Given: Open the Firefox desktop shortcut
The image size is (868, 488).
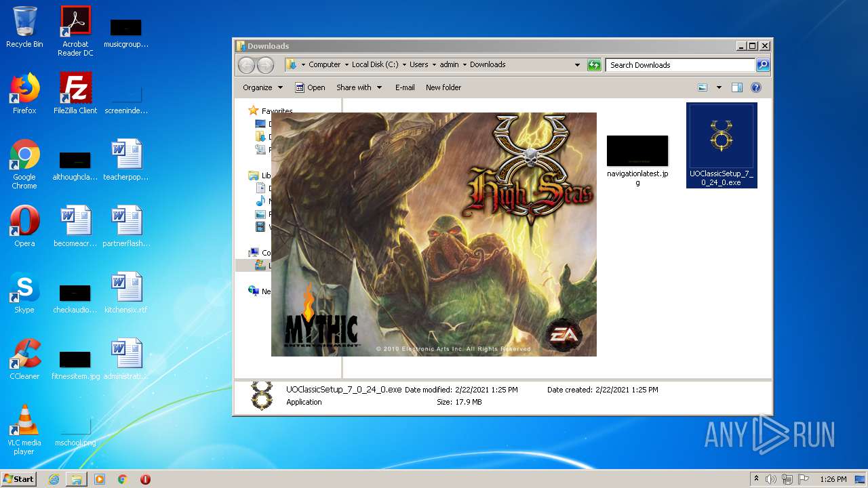Looking at the screenshot, I should (24, 94).
